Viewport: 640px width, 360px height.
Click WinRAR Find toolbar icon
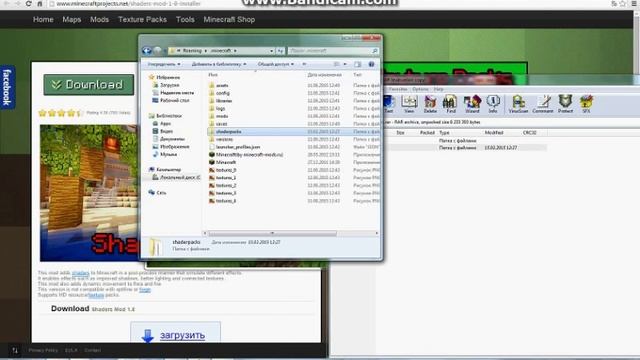(x=451, y=104)
